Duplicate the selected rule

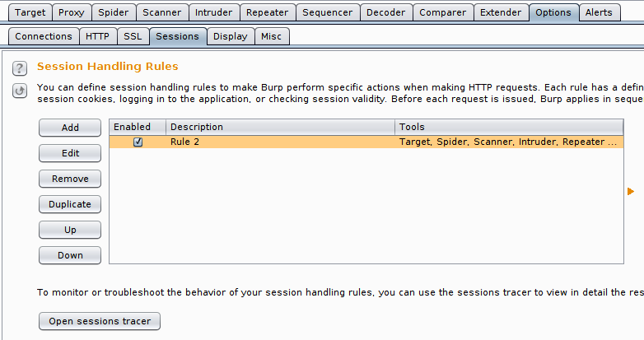point(70,204)
